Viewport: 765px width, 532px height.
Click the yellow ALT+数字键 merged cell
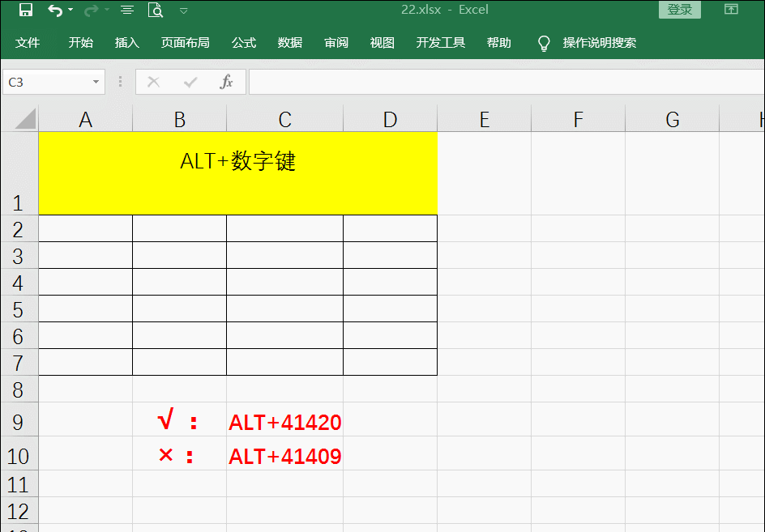pos(238,173)
